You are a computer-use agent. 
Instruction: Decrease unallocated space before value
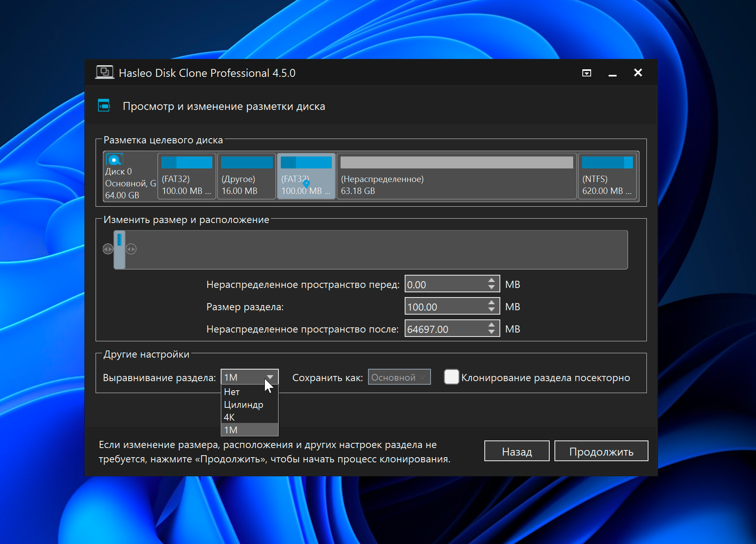492,288
